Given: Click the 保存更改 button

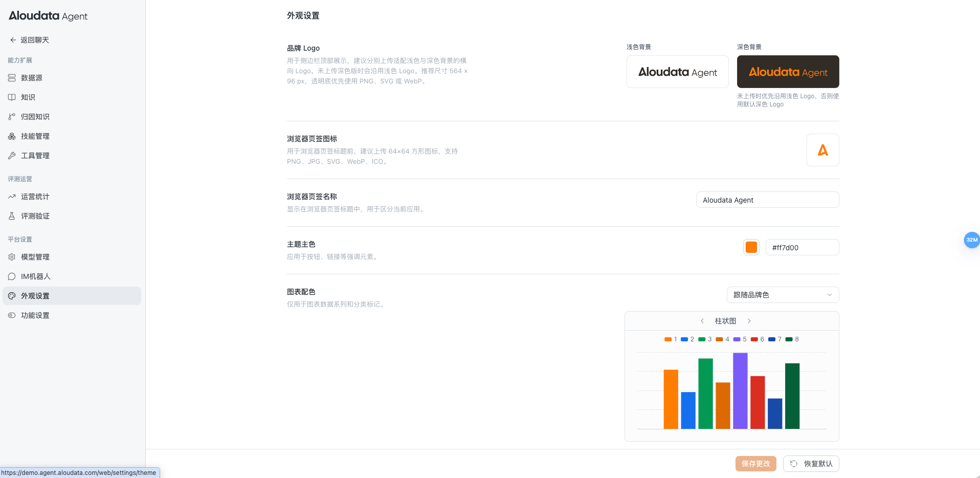Looking at the screenshot, I should (x=756, y=464).
